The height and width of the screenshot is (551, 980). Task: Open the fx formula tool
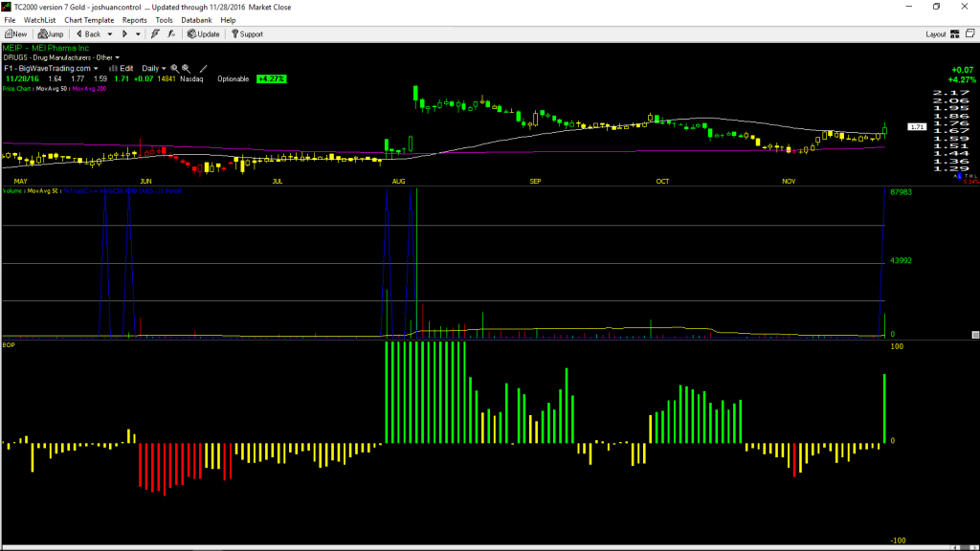click(x=171, y=34)
